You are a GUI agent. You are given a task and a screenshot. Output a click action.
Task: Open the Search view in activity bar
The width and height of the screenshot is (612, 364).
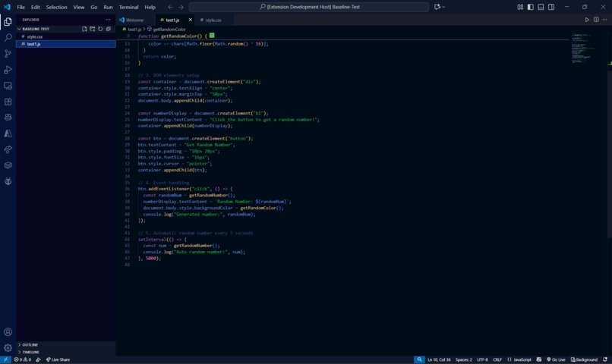pos(8,37)
